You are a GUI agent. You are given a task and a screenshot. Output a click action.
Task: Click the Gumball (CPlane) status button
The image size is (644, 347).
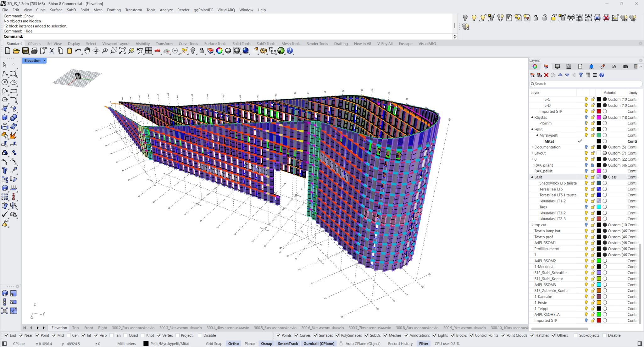point(319,344)
